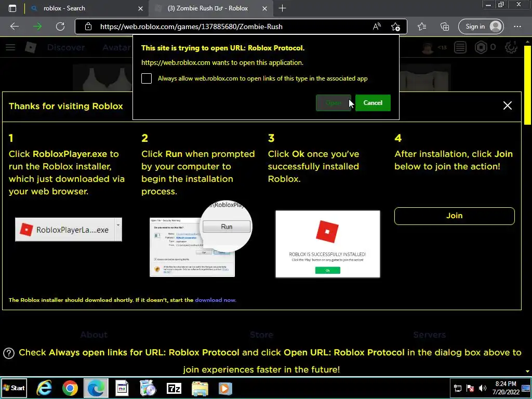Open the Collections icon
Screen dimensions: 532x399
[x=445, y=26]
